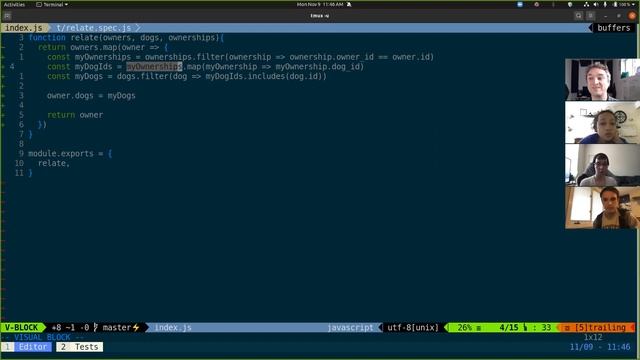
Task: Select third video thumbnail with glasses person
Action: coord(602,165)
